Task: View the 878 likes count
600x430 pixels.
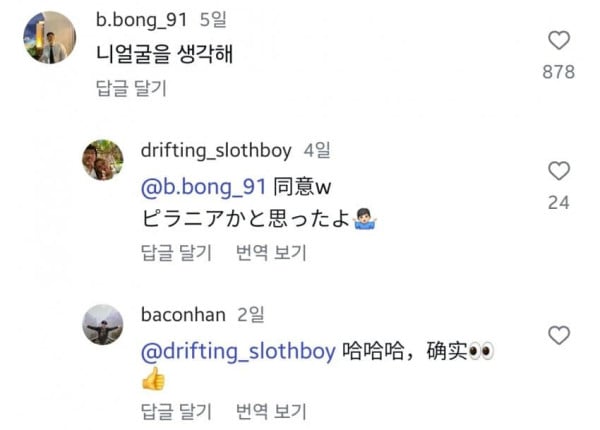Action: 560,72
